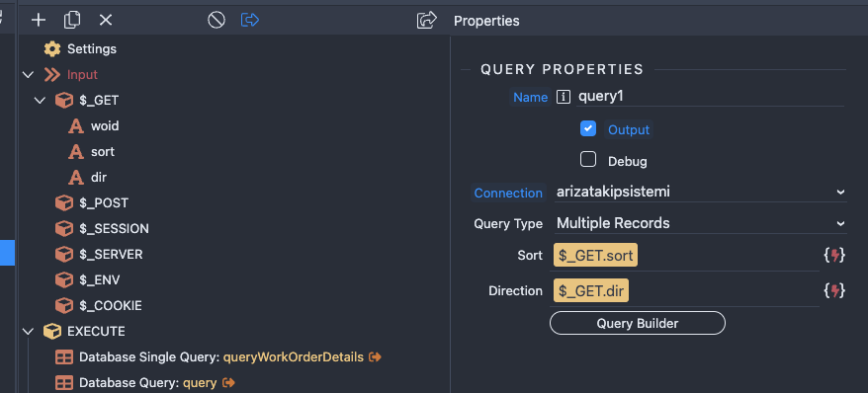Screen dimensions: 868x393
Task: Click the Direction field with $_GET.dir
Action: [x=685, y=290]
